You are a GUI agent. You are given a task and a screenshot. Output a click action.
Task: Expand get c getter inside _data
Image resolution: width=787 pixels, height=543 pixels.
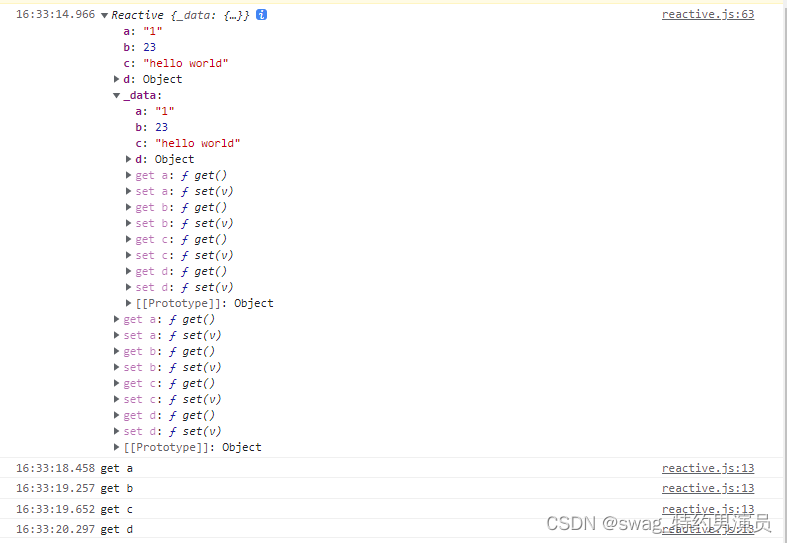pos(128,240)
